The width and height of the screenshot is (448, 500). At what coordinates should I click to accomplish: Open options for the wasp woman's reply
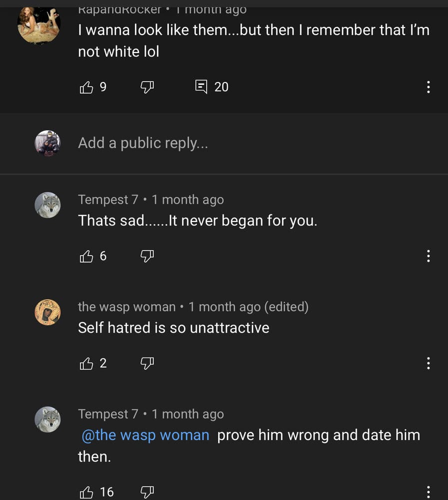click(428, 363)
